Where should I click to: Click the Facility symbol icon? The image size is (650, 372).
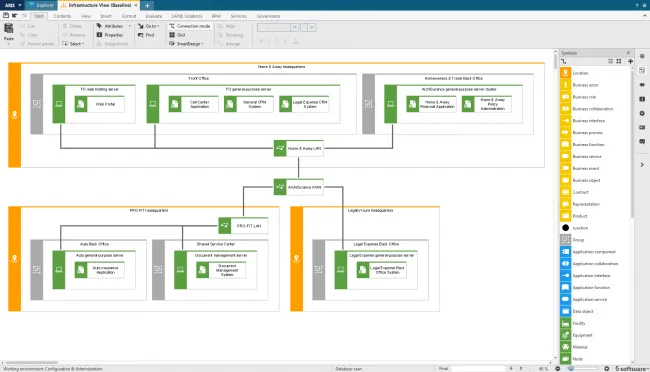click(565, 323)
